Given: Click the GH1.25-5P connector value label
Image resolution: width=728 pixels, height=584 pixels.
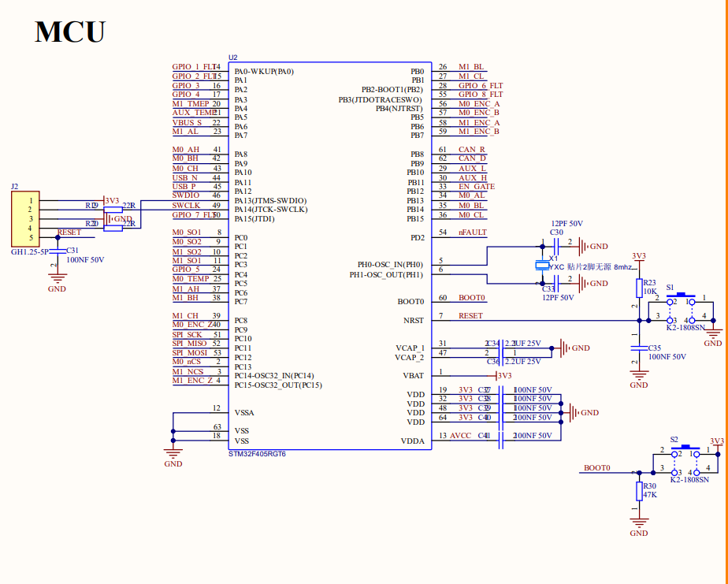Looking at the screenshot, I should tap(29, 251).
